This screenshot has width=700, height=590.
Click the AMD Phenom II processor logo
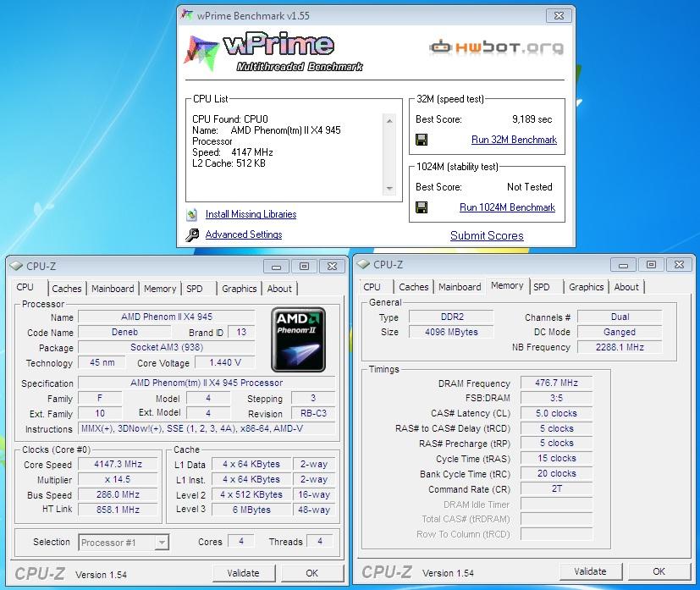click(298, 339)
